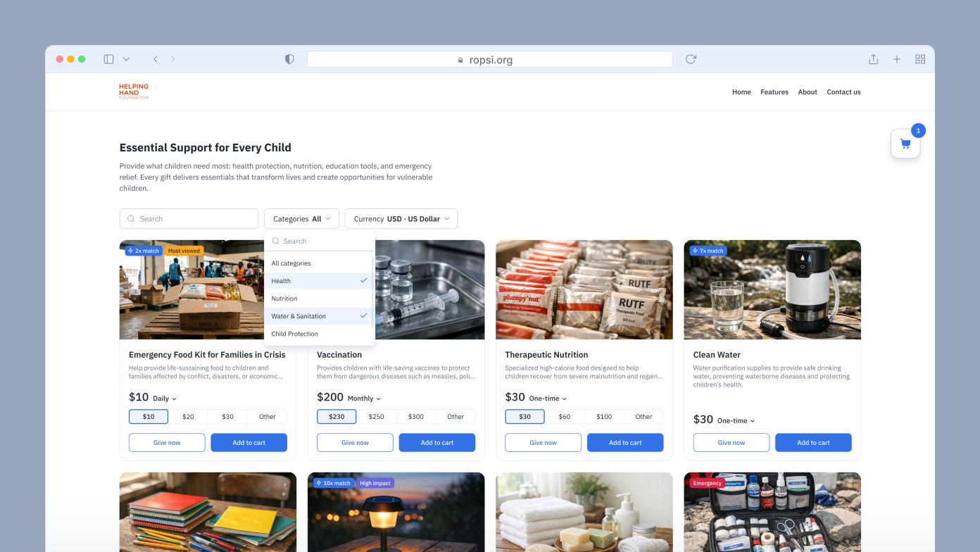This screenshot has width=980, height=552.
Task: Click the 10x match badge
Action: coord(334,483)
